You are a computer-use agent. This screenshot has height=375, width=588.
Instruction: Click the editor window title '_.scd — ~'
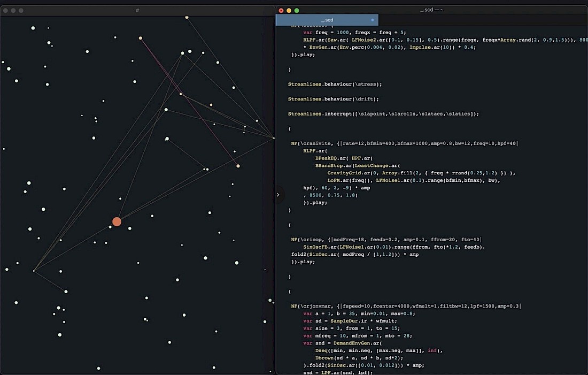point(432,10)
